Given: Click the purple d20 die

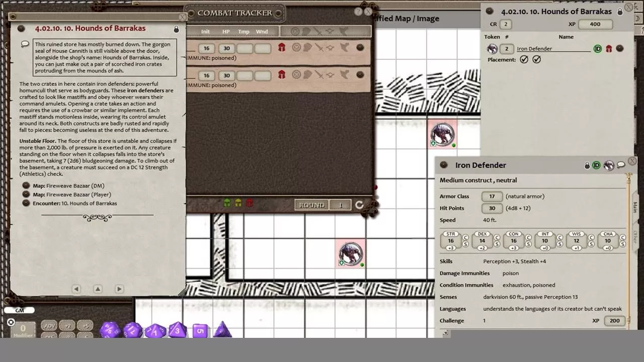Looking at the screenshot, I should [109, 330].
